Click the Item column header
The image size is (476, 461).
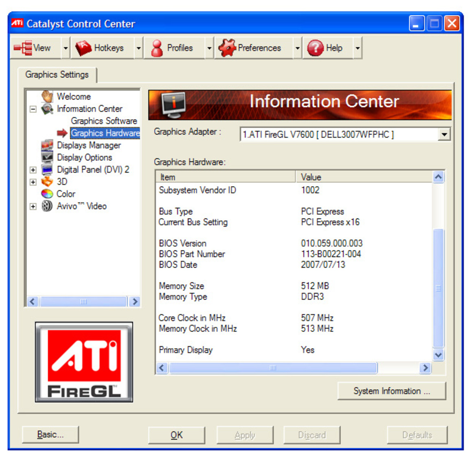pyautogui.click(x=226, y=177)
